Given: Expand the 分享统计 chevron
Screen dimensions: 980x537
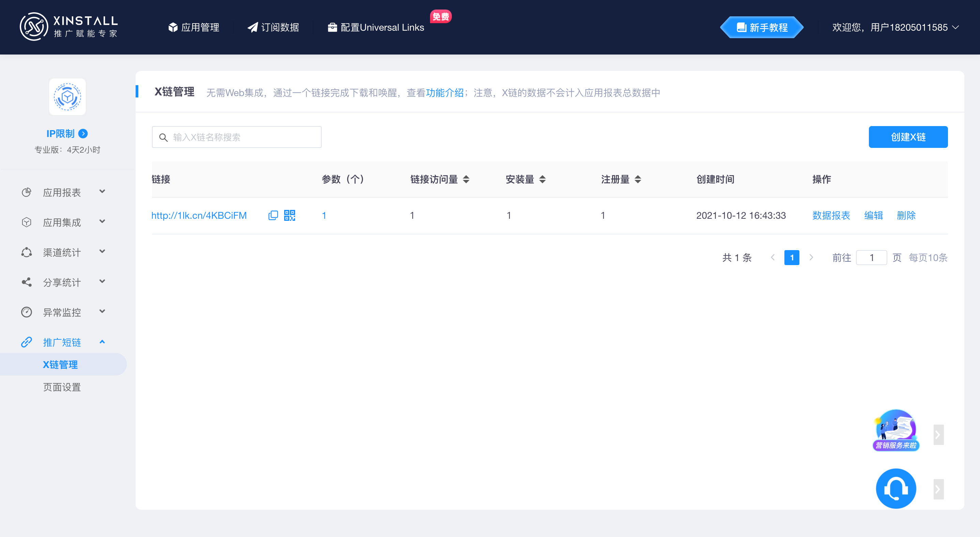Looking at the screenshot, I should click(x=102, y=281).
